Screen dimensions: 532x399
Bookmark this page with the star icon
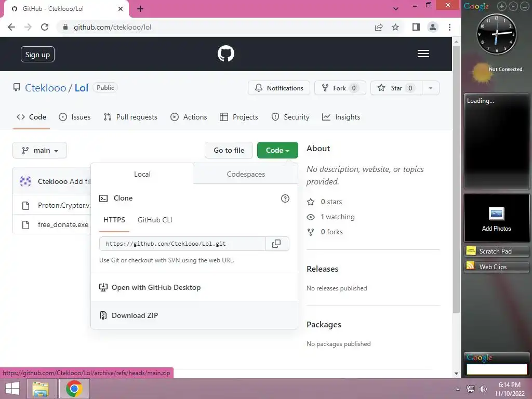pos(395,27)
